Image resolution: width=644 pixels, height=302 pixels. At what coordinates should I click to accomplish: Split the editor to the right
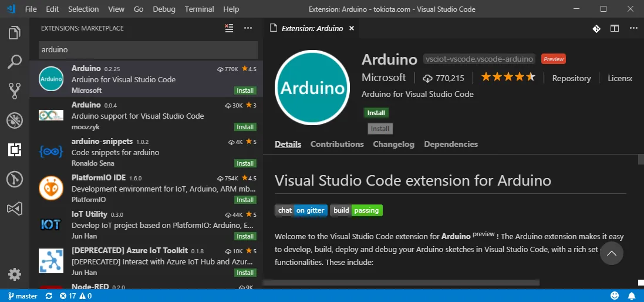615,28
